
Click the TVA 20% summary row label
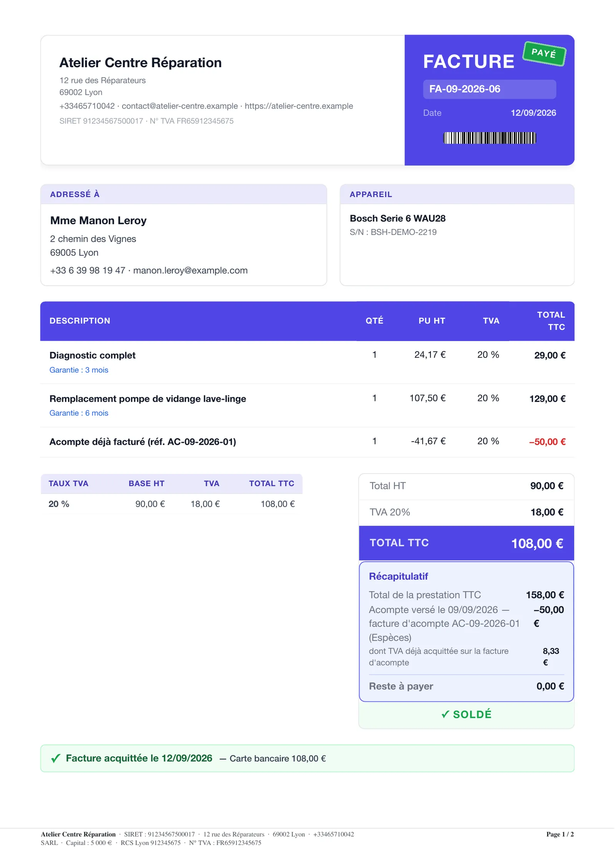coord(389,512)
